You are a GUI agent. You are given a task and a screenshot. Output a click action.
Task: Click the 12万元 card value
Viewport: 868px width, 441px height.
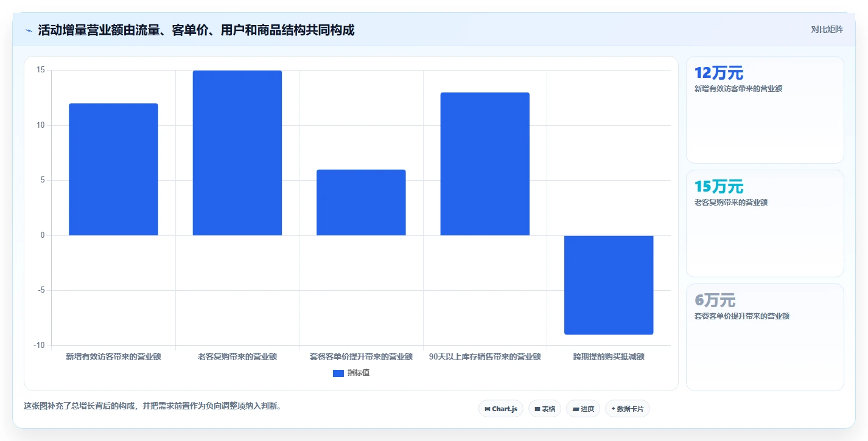pyautogui.click(x=719, y=73)
